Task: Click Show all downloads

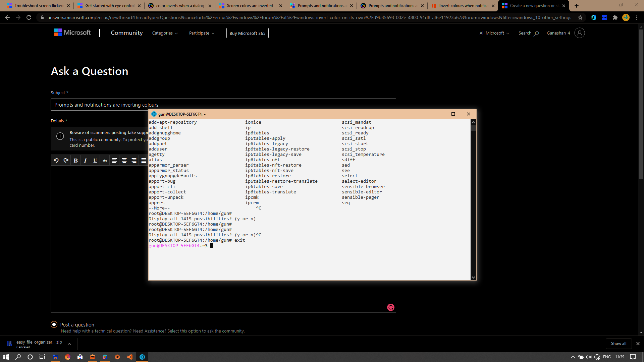Action: click(619, 344)
